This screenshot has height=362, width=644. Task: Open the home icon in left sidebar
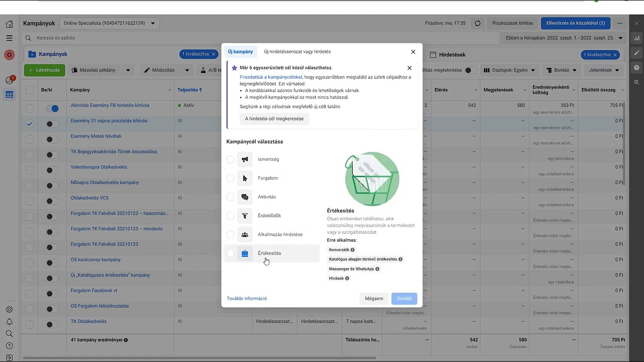(x=9, y=24)
